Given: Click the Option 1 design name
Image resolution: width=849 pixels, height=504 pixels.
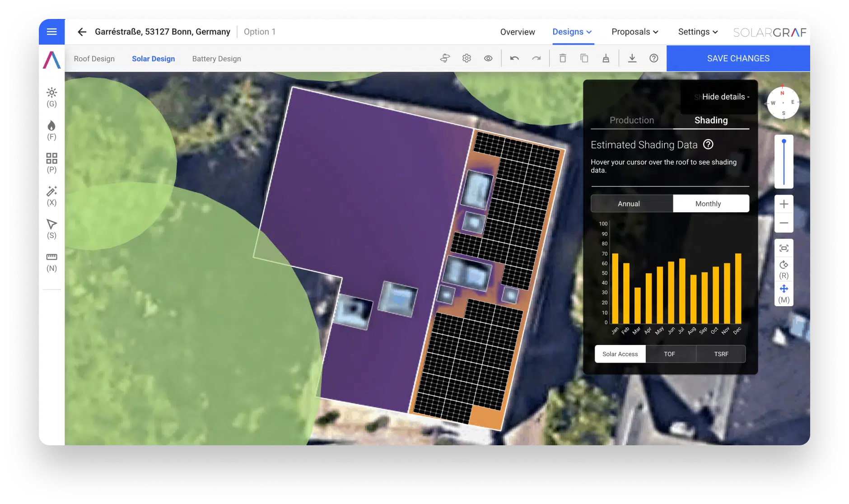Looking at the screenshot, I should click(260, 32).
